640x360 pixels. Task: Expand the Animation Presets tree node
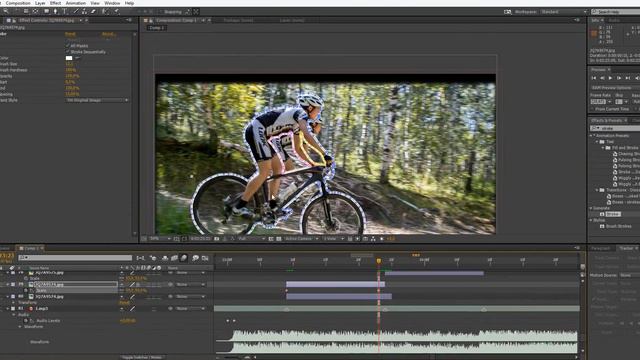click(x=591, y=136)
